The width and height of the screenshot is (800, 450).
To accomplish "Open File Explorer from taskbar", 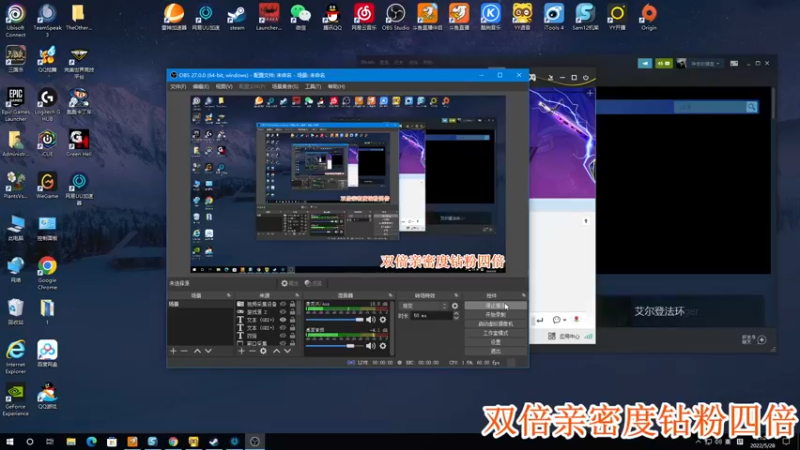I will [71, 441].
